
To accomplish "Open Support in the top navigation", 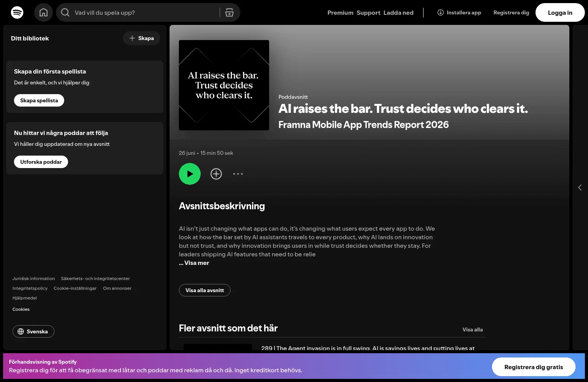I will (368, 12).
